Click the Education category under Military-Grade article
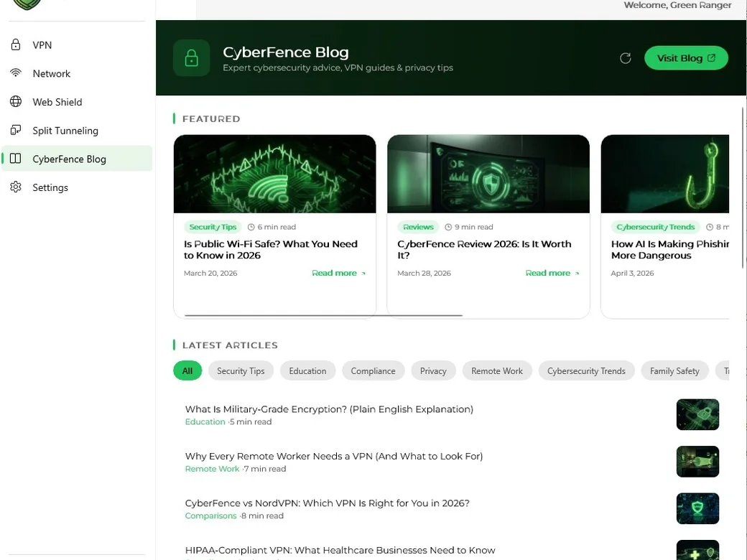Screen dimensions: 747x560 click(205, 422)
